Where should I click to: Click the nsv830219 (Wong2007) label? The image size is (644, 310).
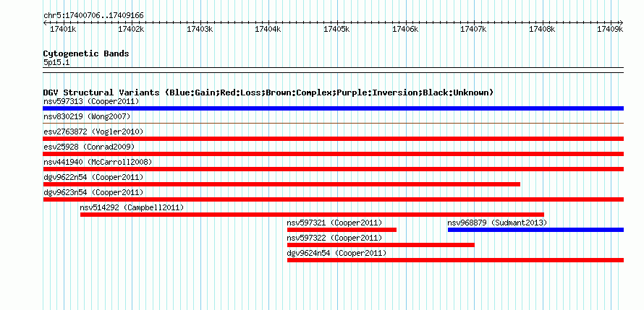click(x=87, y=116)
